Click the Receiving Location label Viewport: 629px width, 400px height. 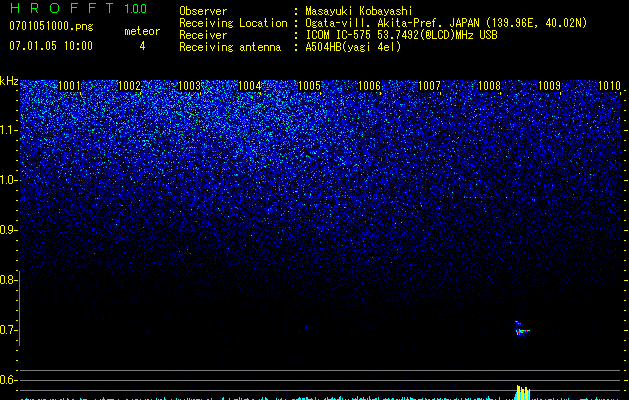point(233,23)
